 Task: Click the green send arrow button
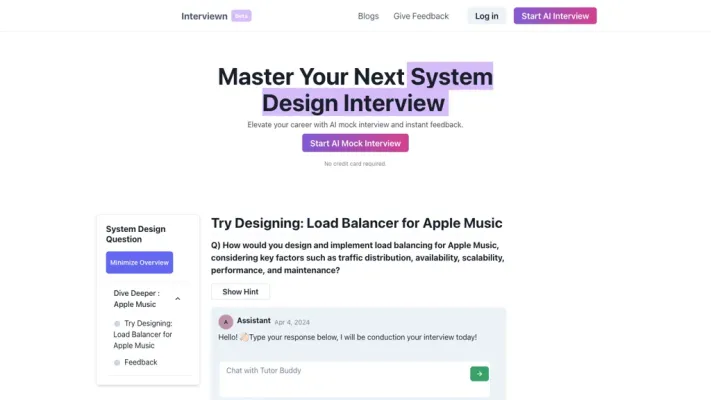click(x=479, y=374)
